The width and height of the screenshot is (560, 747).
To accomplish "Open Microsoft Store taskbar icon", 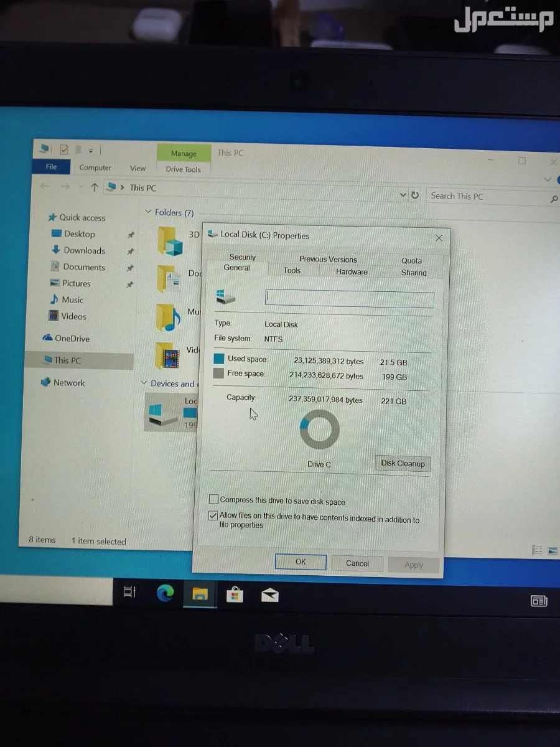I will pos(234,594).
